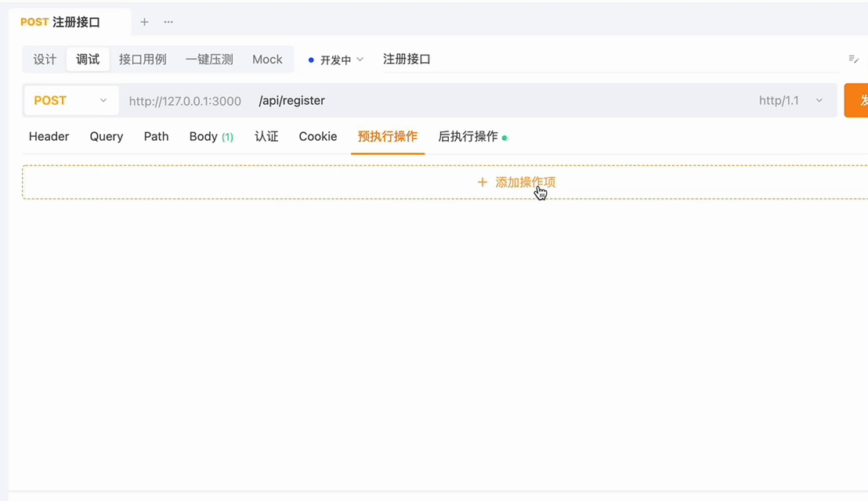The height and width of the screenshot is (501, 868).
Task: Open the 开发中 status dropdown
Action: click(335, 59)
